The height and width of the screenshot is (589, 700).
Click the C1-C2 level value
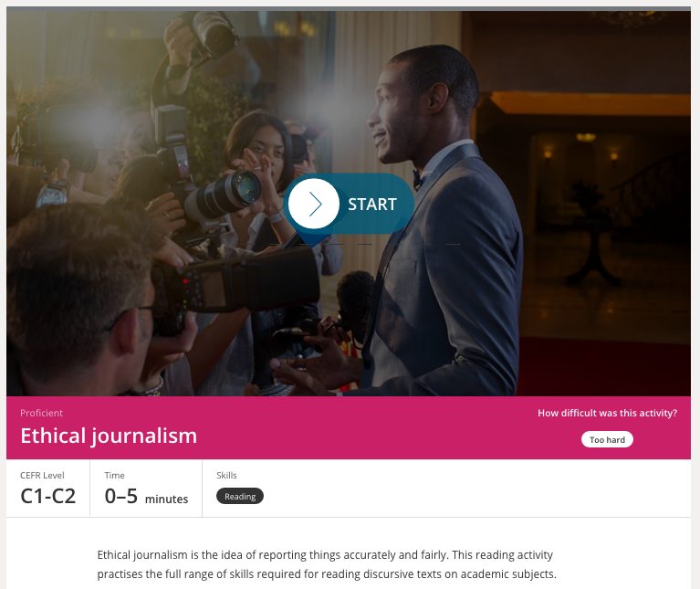48,496
